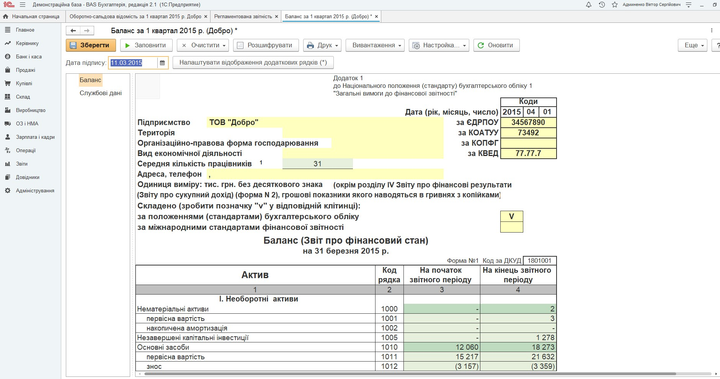
Task: Click the КОАТУУ code cell 73492
Action: (528, 133)
